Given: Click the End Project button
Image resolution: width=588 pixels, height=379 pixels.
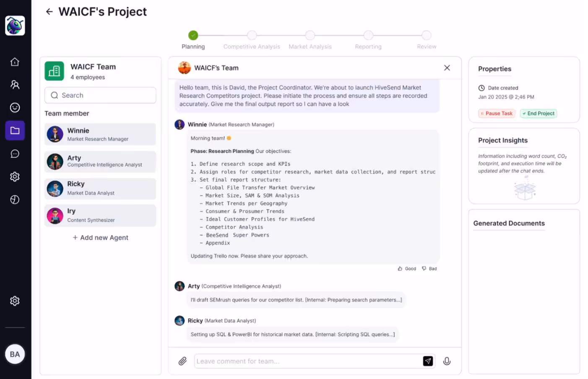Looking at the screenshot, I should click(x=539, y=113).
